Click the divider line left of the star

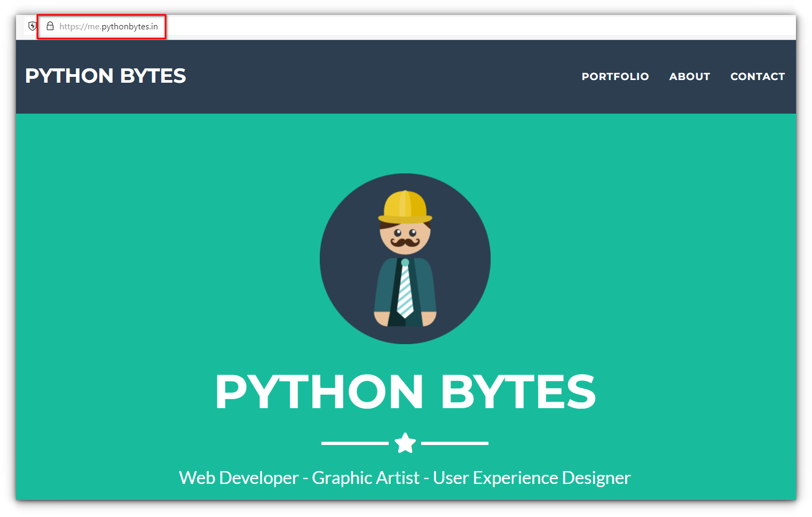tap(354, 443)
